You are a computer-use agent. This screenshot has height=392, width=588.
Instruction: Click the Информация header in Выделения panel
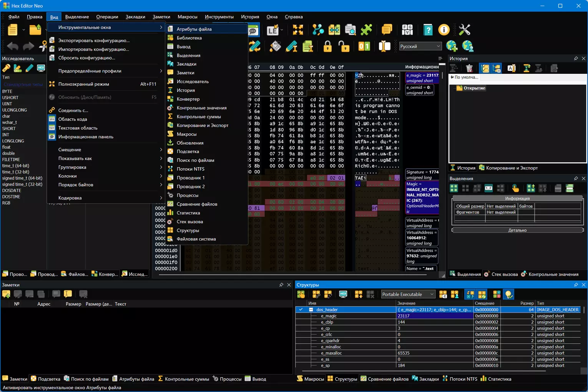click(517, 198)
